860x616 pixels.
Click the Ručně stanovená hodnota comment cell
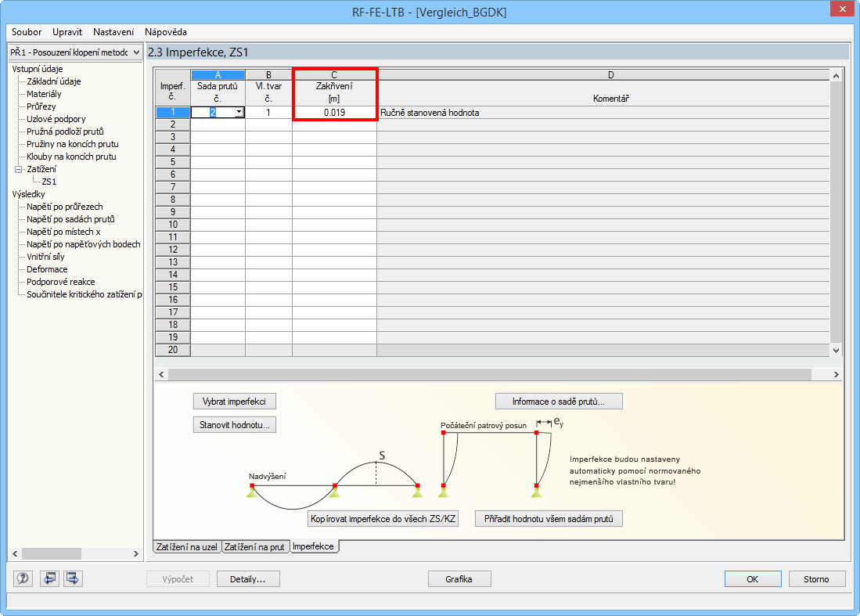603,113
